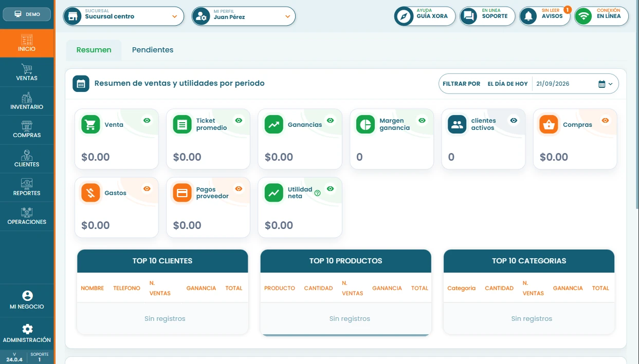Toggle Ticket promedio visibility eye
Image resolution: width=639 pixels, height=364 pixels.
coord(239,121)
